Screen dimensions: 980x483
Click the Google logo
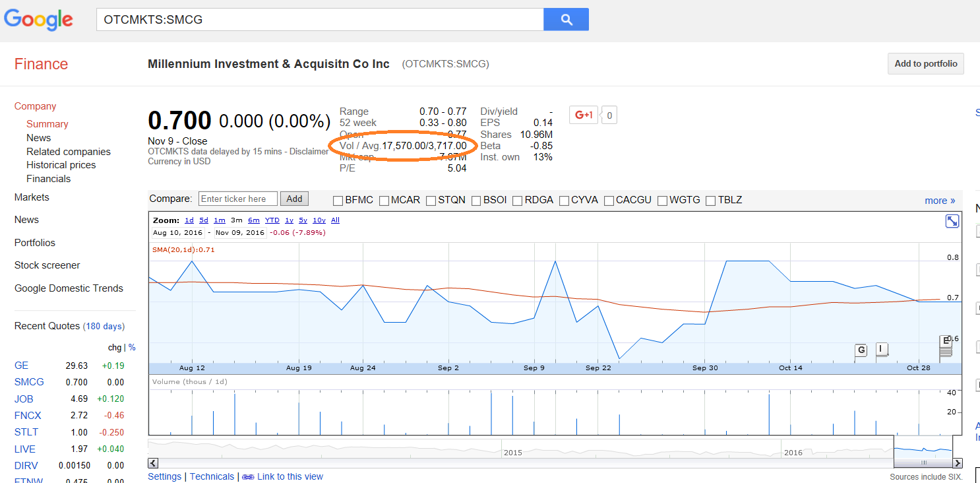[x=38, y=18]
